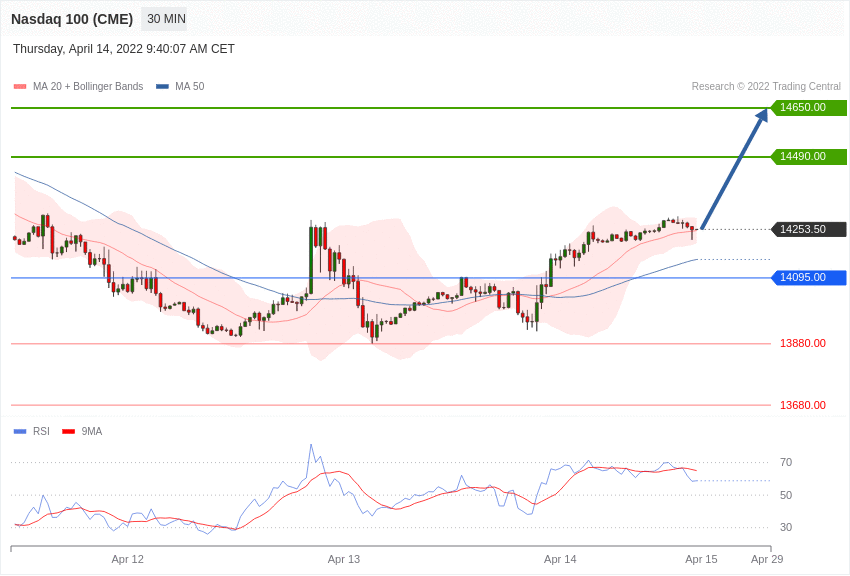
Task: Click the 9MA legend label
Action: pos(92,431)
